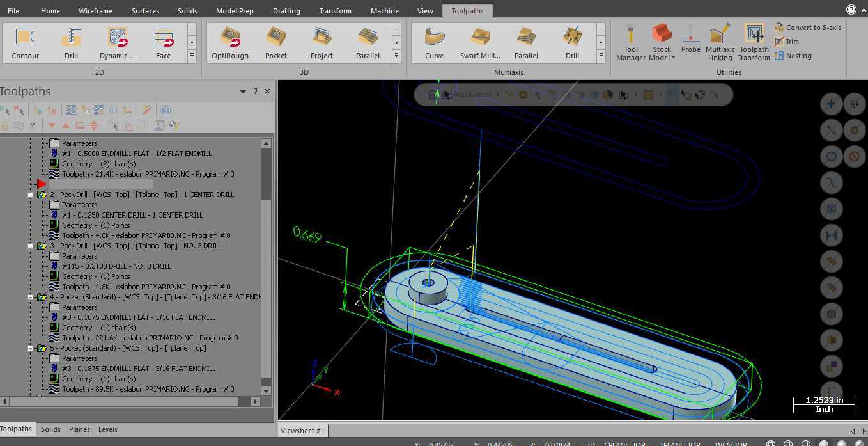Select the 3D Parallel toolpath

point(368,44)
